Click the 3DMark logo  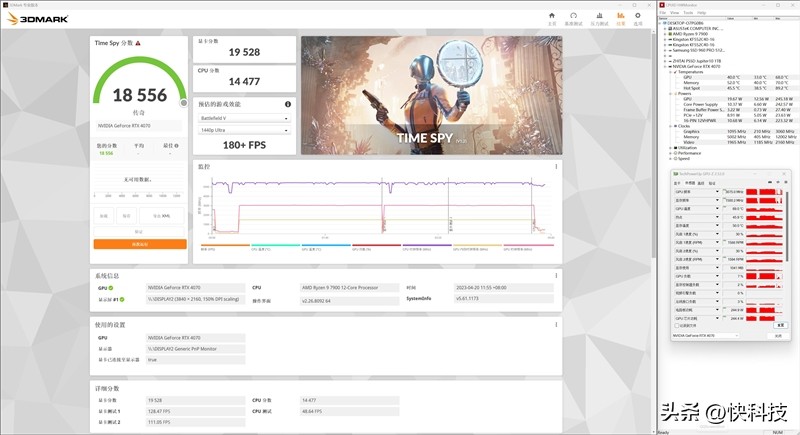point(38,19)
